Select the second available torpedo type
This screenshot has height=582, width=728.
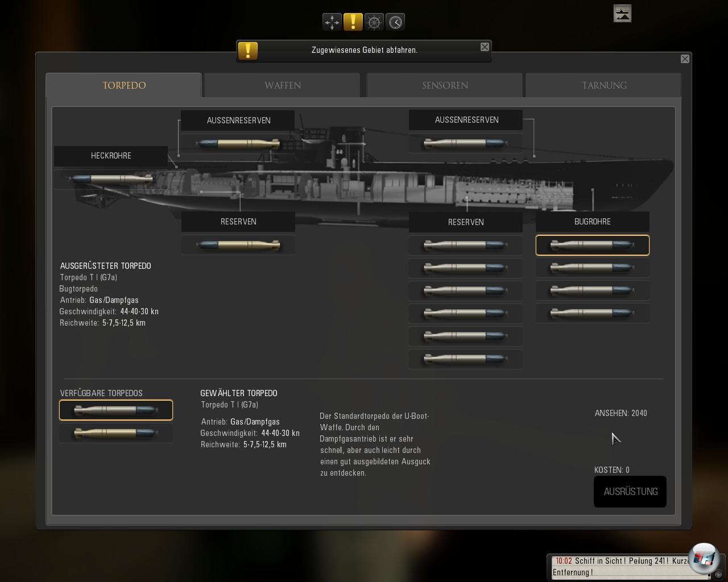point(116,433)
